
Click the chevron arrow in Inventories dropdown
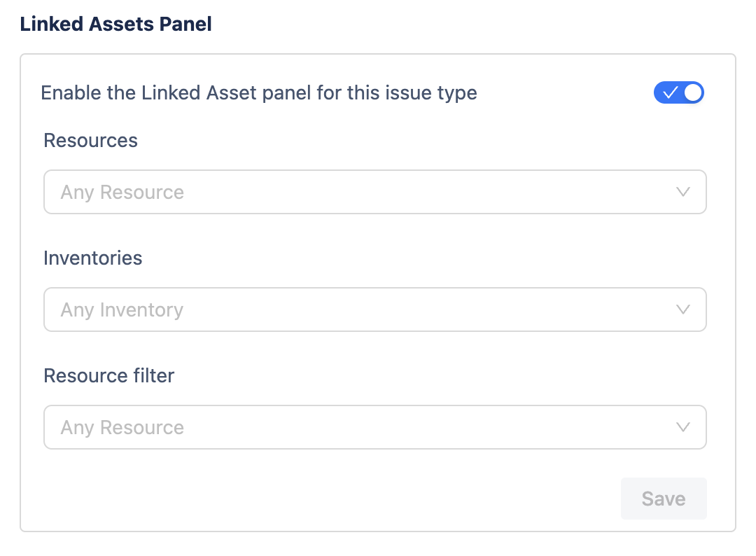click(684, 310)
